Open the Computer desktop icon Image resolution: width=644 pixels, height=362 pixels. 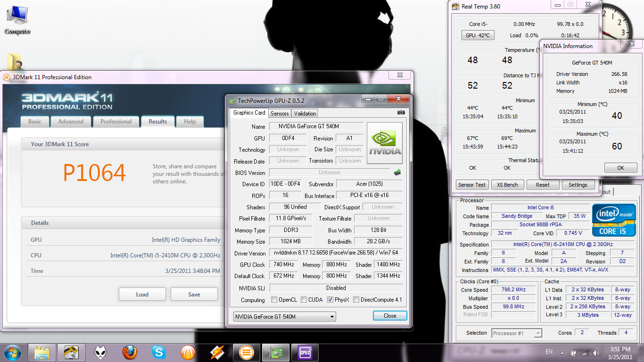pos(17,20)
